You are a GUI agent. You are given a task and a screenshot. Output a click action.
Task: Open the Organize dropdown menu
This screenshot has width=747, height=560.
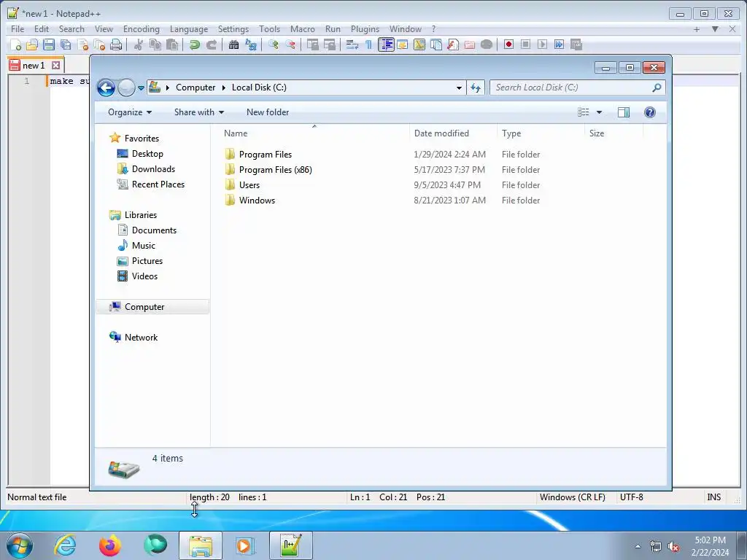click(x=130, y=112)
